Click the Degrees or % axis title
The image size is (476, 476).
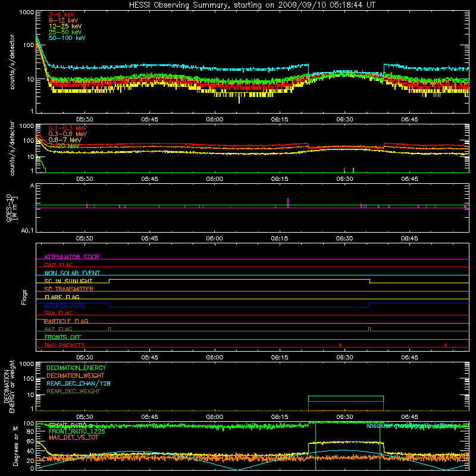click(x=15, y=446)
